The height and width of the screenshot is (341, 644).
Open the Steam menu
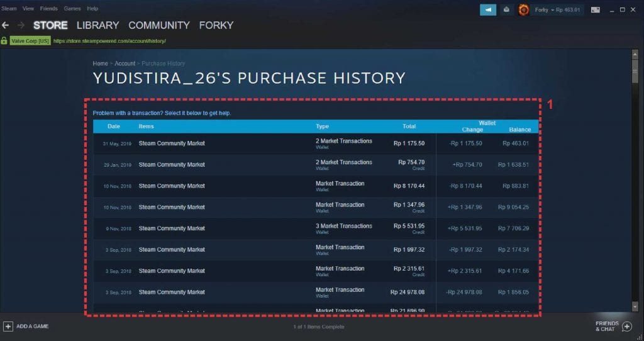coord(9,9)
